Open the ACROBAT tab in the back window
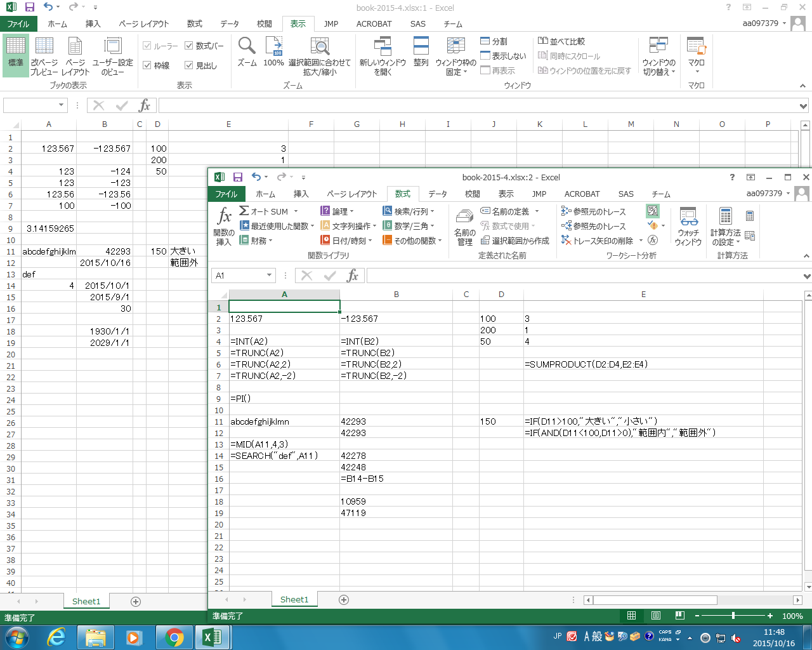 click(x=374, y=23)
